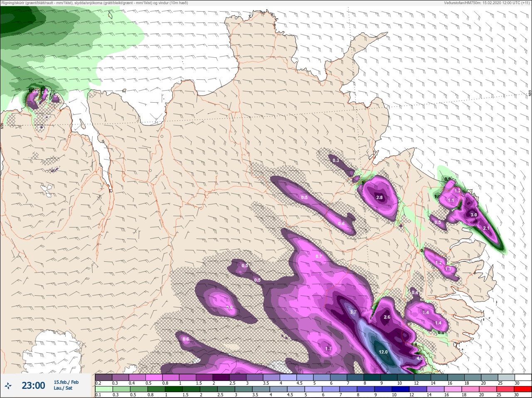Image resolution: width=532 pixels, height=398 pixels.
Task: Click the white final swatch in the snow legend
Action: 523,377
